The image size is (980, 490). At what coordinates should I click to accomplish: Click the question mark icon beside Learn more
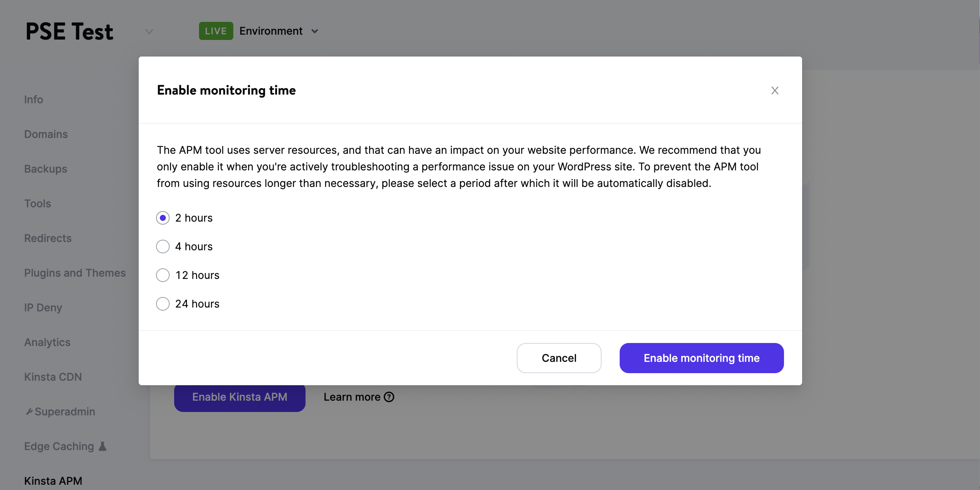(389, 397)
